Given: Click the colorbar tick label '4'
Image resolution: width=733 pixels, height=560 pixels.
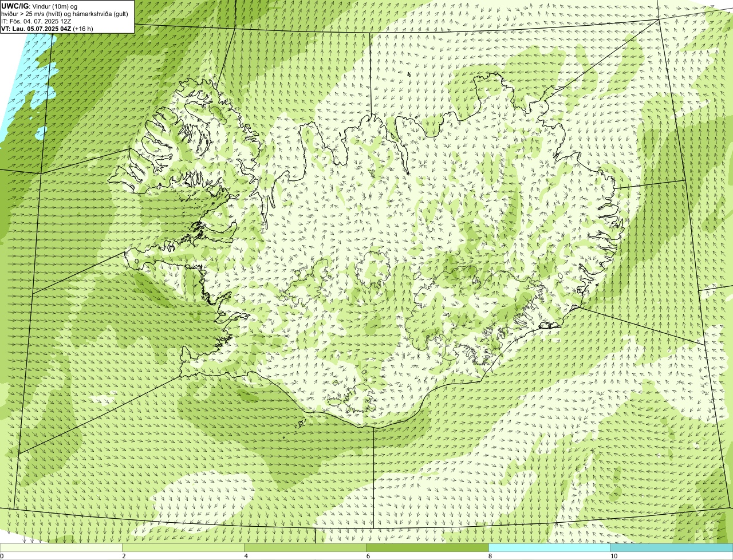Looking at the screenshot, I should (246, 556).
